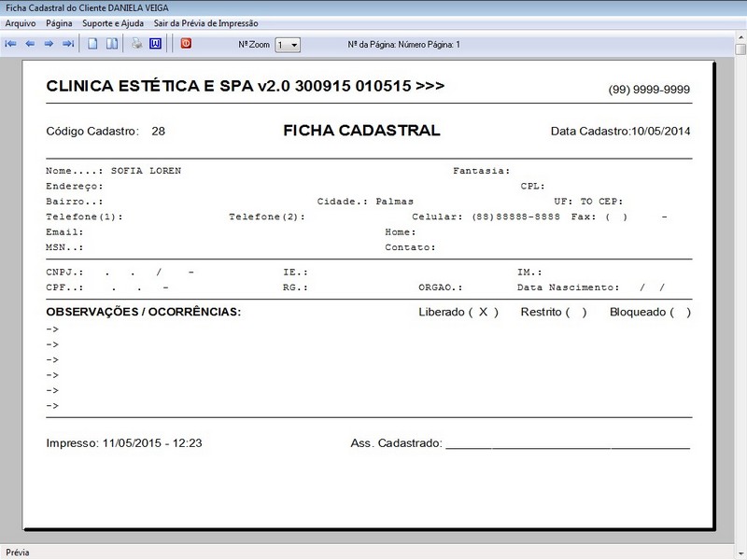Click the Bloqueado ( ) status
This screenshot has height=560, width=747.
pos(650,312)
